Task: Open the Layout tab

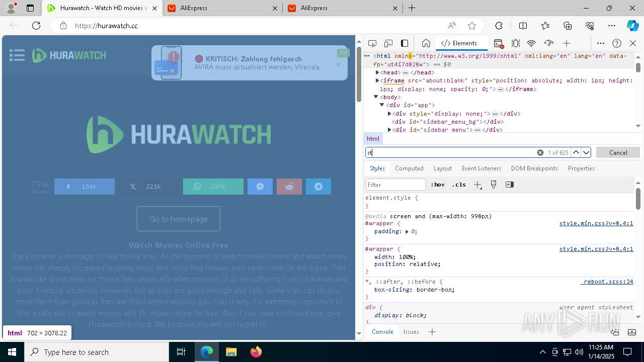Action: click(443, 168)
